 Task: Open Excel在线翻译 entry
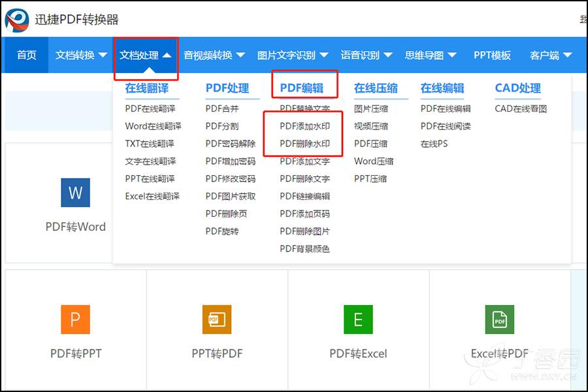tap(152, 196)
